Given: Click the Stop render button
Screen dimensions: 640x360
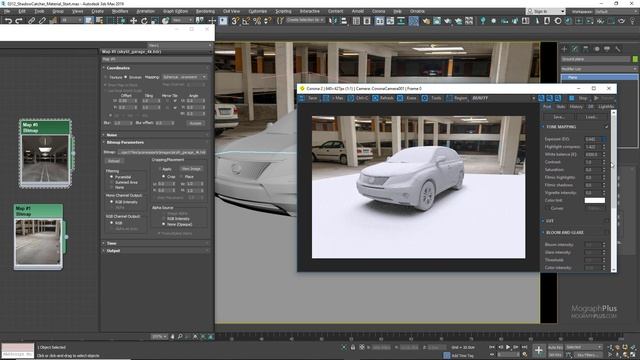Looking at the screenshot, I should [x=580, y=98].
